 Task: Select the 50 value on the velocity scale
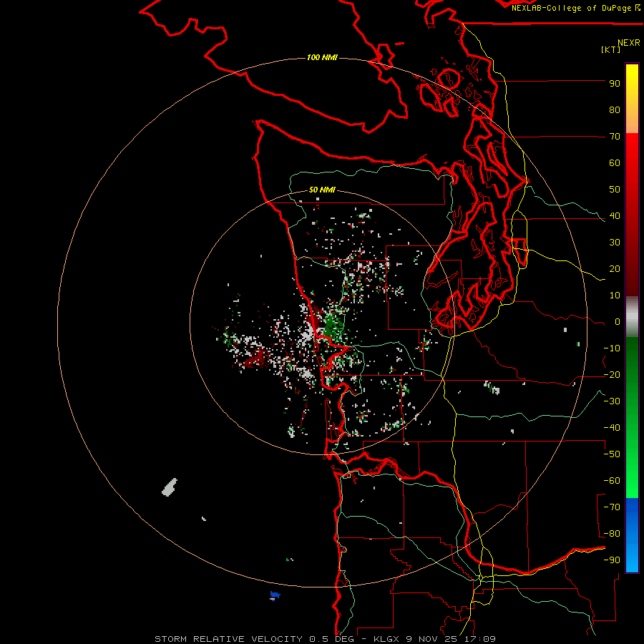point(615,190)
